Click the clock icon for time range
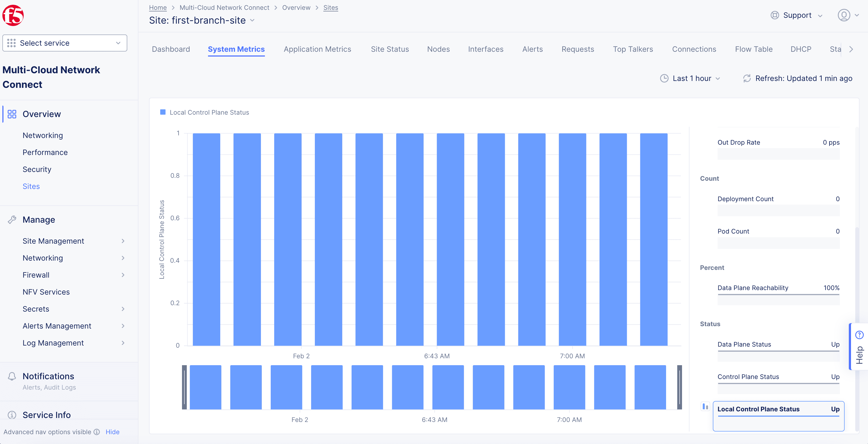The width and height of the screenshot is (868, 444). pos(664,79)
